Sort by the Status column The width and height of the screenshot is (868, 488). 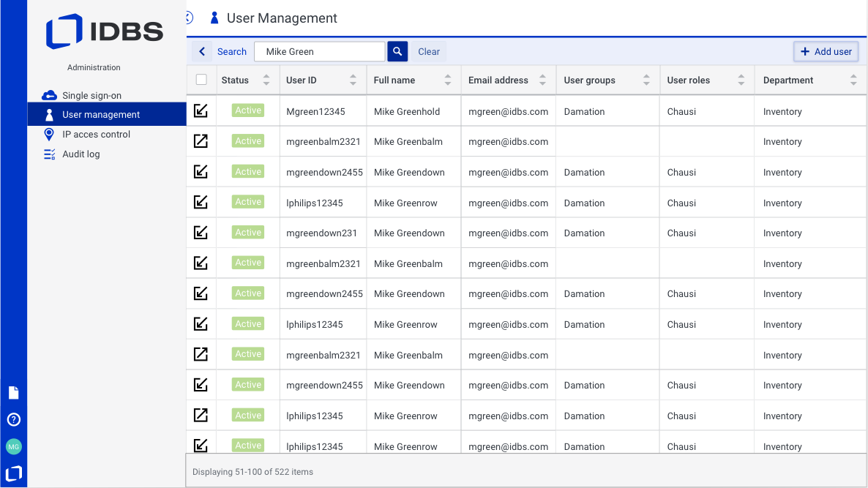coord(266,80)
